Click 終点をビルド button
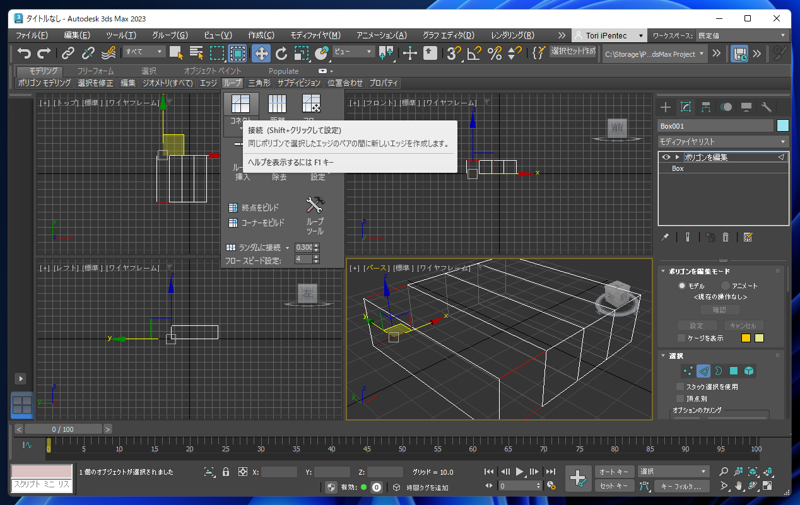 254,208
